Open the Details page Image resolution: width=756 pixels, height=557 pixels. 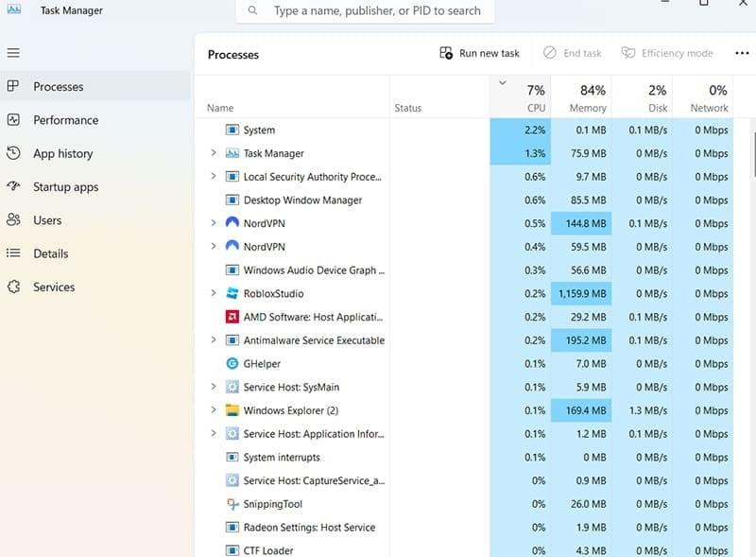pyautogui.click(x=95, y=252)
